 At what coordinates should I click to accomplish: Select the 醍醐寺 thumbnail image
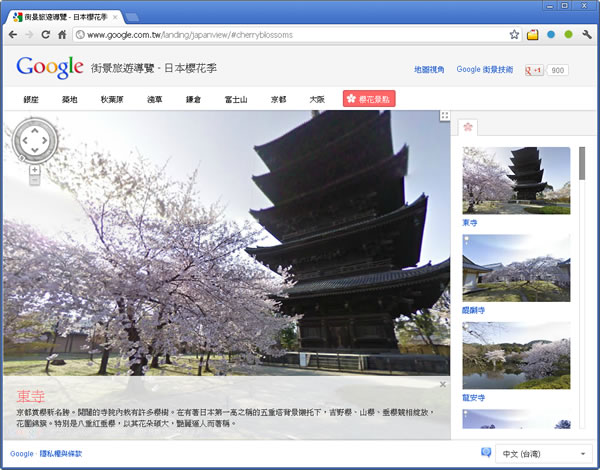coord(516,268)
